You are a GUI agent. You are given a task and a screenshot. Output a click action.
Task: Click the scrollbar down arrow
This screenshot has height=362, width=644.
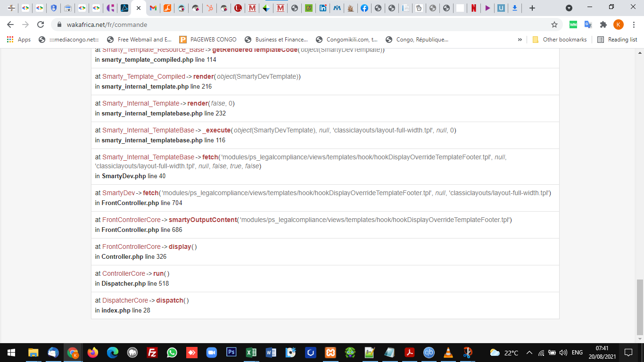click(x=640, y=339)
